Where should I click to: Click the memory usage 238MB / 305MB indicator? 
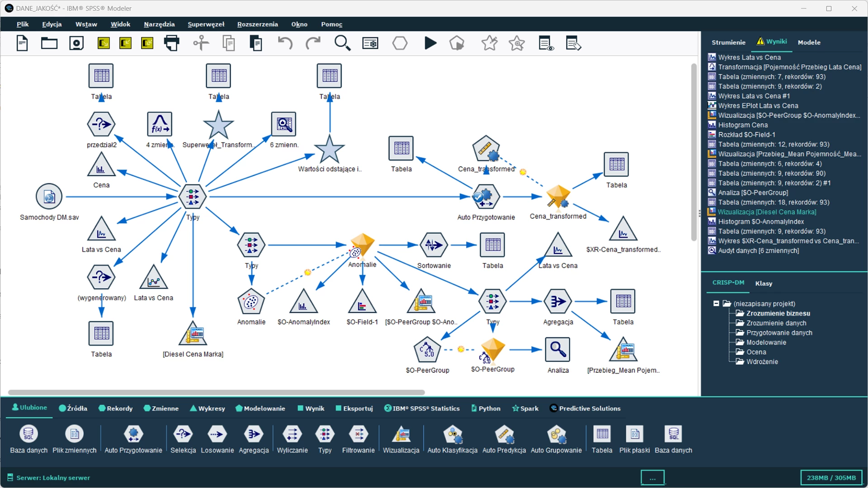point(831,478)
